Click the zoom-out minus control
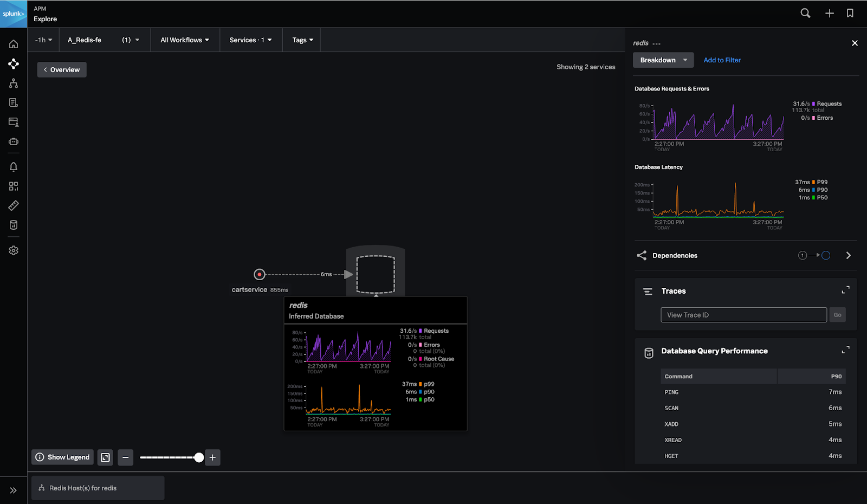 coord(125,457)
